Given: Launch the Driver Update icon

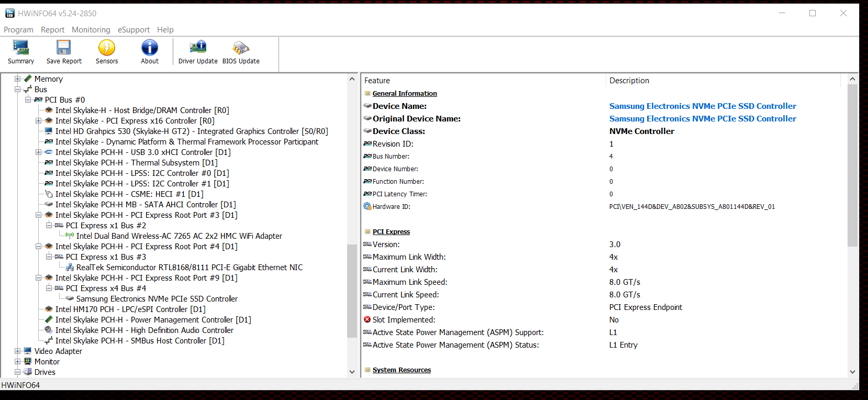Looking at the screenshot, I should point(198,48).
